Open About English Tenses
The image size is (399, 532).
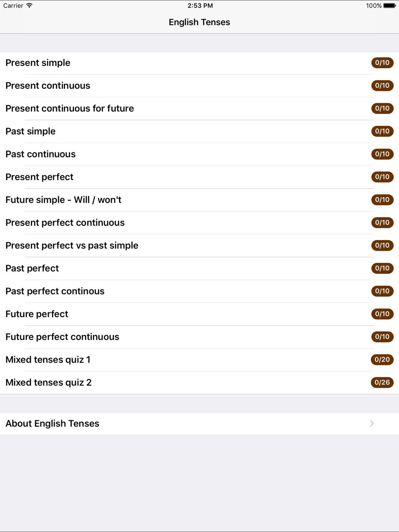pos(52,424)
